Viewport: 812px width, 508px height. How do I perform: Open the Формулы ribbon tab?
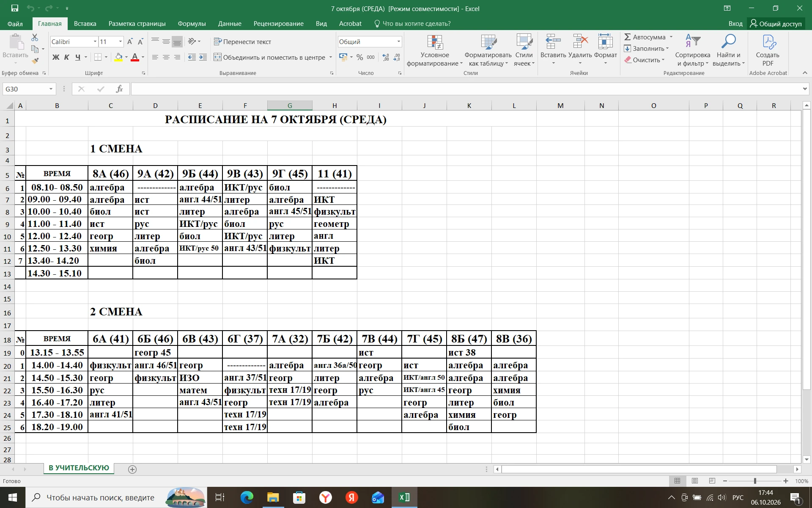point(192,24)
